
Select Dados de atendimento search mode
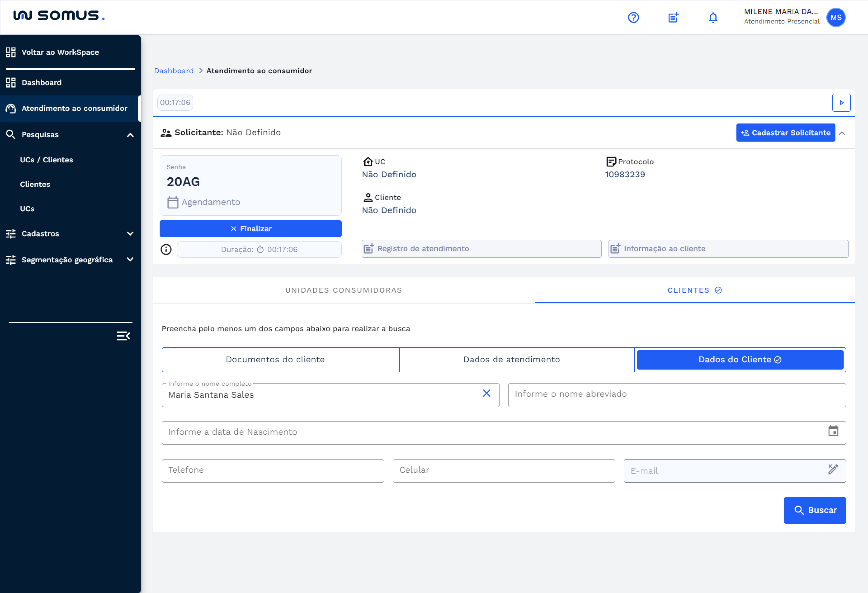click(x=512, y=359)
